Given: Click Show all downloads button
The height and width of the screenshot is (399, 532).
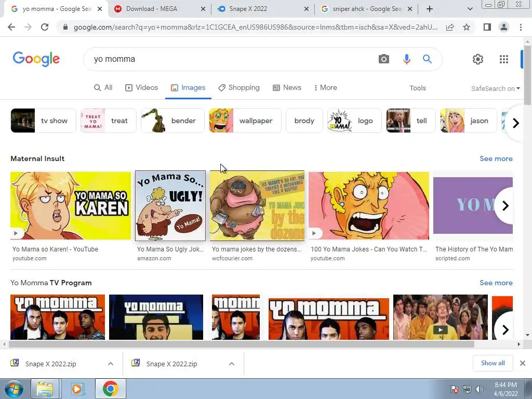Looking at the screenshot, I should click(x=493, y=363).
